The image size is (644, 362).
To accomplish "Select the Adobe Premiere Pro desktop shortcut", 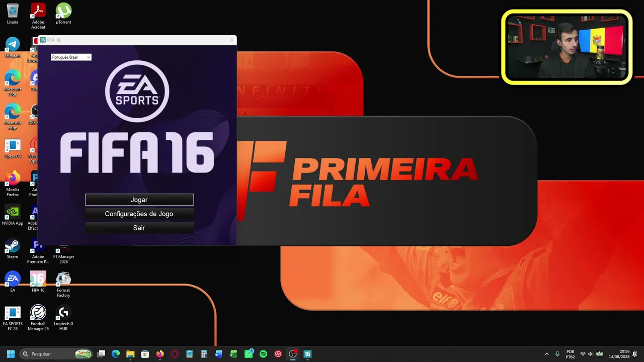I will coord(38,251).
